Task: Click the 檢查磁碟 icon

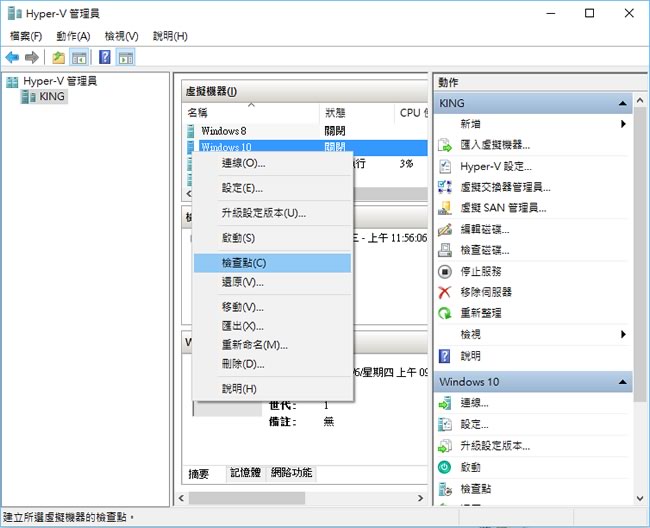Action: pos(445,250)
